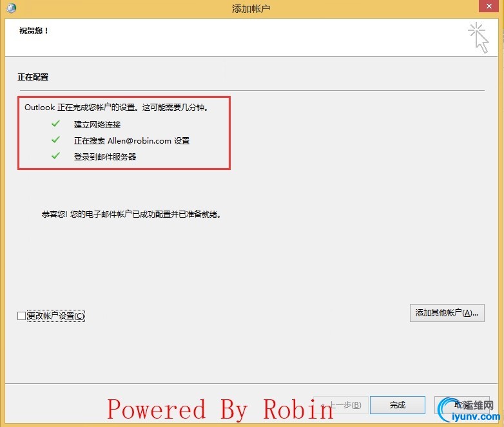Click the 添加其他帐户(A)... button
This screenshot has width=504, height=427.
447,313
